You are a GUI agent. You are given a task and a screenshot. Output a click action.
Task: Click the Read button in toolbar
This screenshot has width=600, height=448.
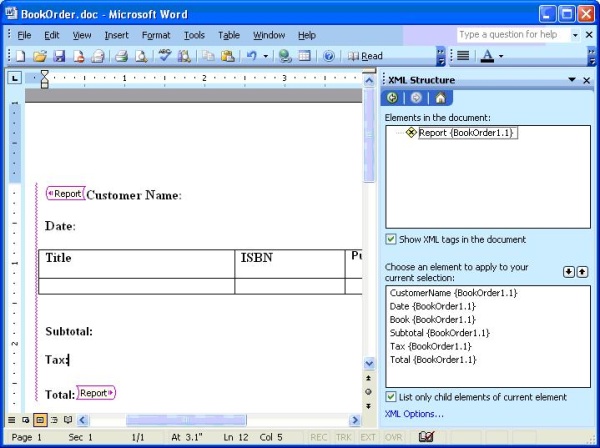[365, 56]
